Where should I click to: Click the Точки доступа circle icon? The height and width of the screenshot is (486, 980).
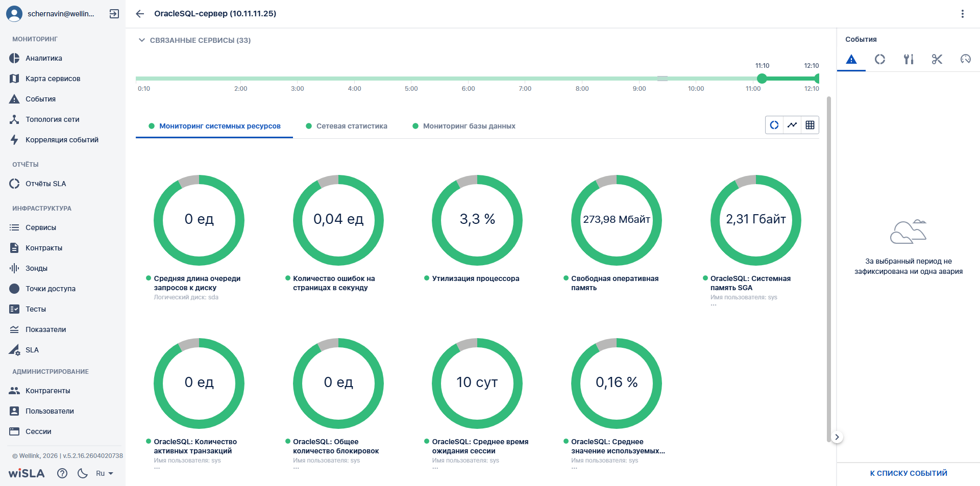pos(14,289)
